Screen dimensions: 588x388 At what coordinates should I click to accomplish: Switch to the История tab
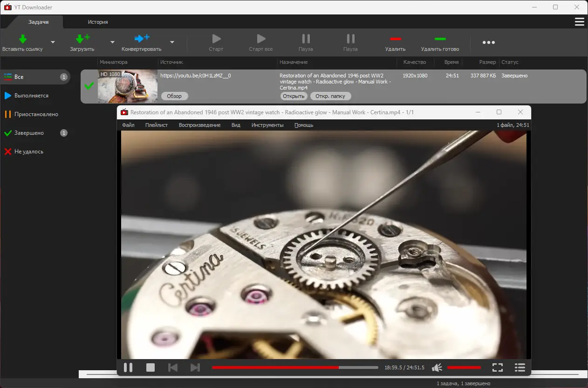[x=98, y=22]
